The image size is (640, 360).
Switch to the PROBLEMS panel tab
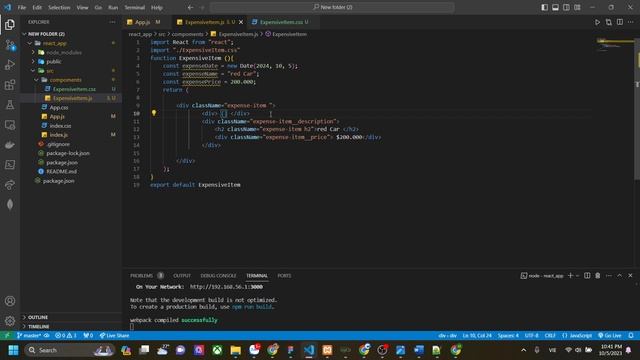(x=141, y=276)
